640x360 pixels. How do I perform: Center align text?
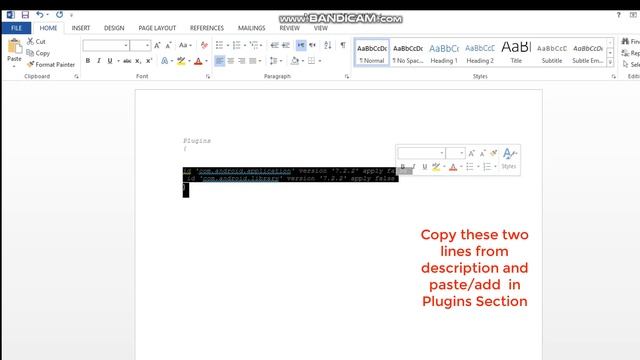coord(231,61)
